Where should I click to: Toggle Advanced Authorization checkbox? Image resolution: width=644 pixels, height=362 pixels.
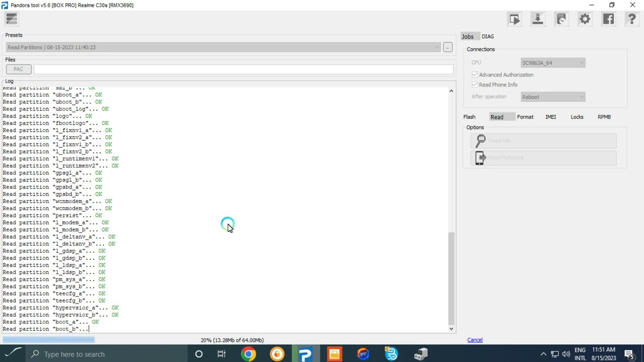coord(475,74)
